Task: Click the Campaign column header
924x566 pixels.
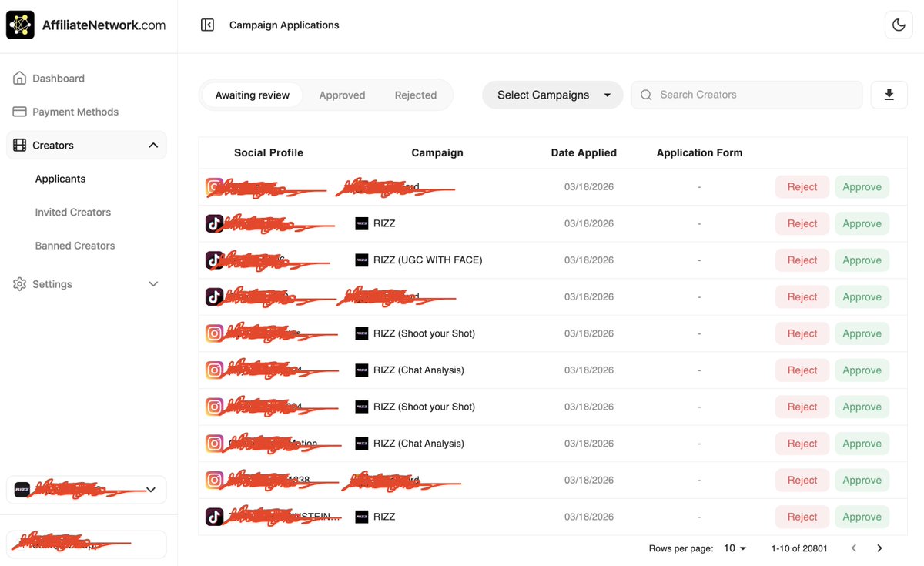Action: (x=437, y=152)
